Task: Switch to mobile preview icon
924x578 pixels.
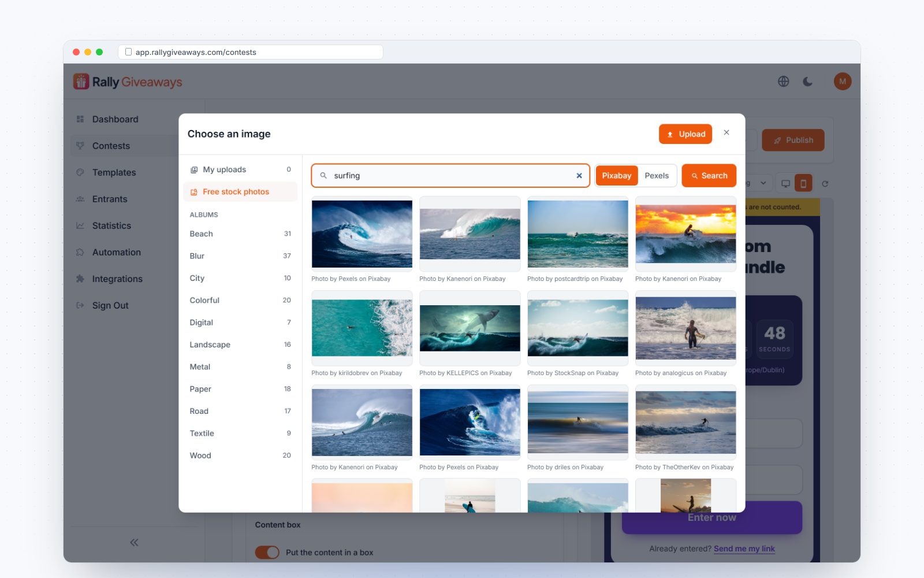Action: pyautogui.click(x=803, y=183)
